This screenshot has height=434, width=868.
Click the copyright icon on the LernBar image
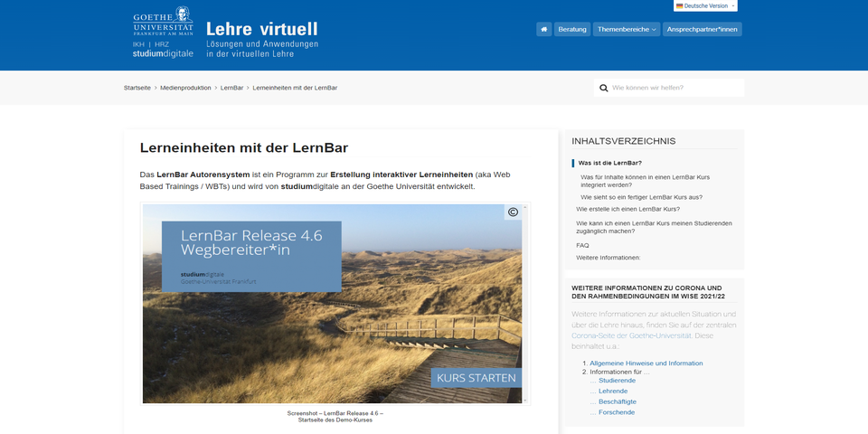coord(514,212)
